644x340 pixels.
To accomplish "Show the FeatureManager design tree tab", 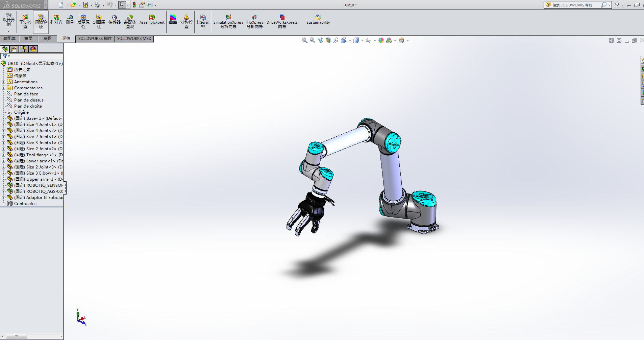I will [x=5, y=49].
